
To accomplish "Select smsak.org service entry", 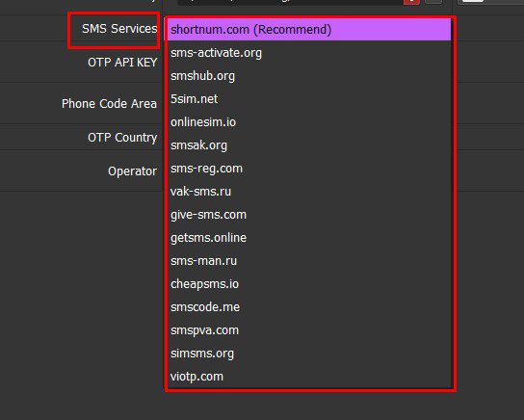I will [309, 145].
